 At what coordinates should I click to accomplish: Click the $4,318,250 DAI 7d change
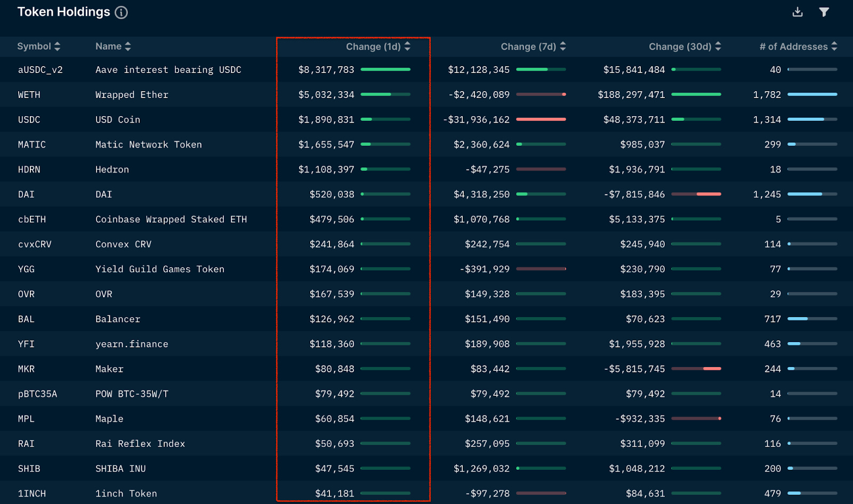(481, 194)
